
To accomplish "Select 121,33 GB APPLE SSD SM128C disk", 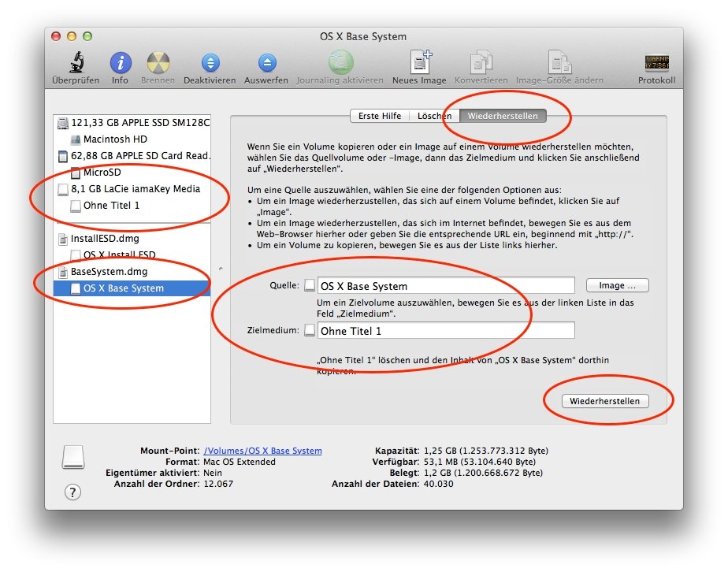I will pos(132,123).
